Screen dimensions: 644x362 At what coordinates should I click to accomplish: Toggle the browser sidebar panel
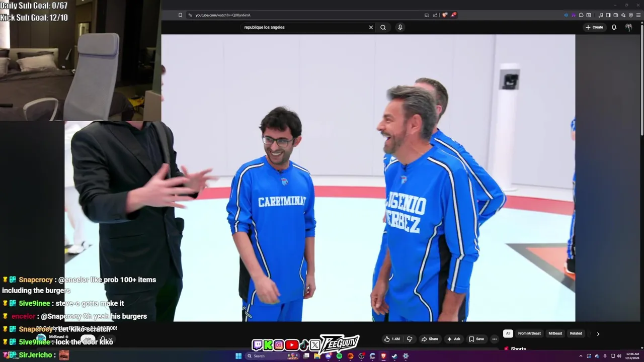(608, 15)
